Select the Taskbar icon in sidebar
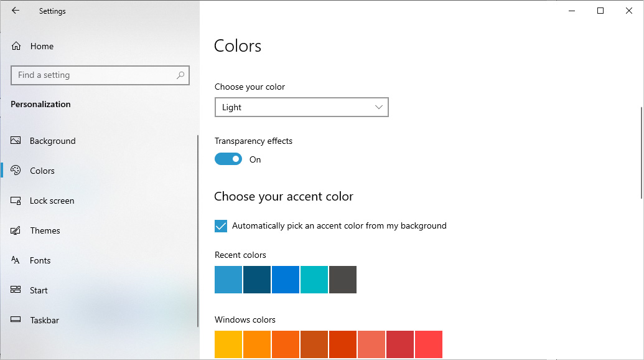The height and width of the screenshot is (360, 644). pos(16,320)
